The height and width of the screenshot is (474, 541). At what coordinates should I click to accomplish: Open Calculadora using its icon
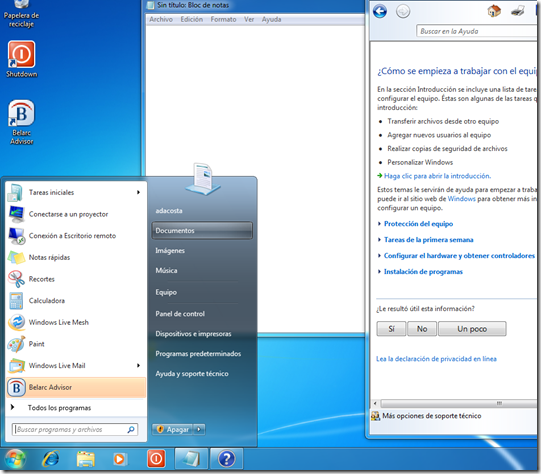click(16, 300)
